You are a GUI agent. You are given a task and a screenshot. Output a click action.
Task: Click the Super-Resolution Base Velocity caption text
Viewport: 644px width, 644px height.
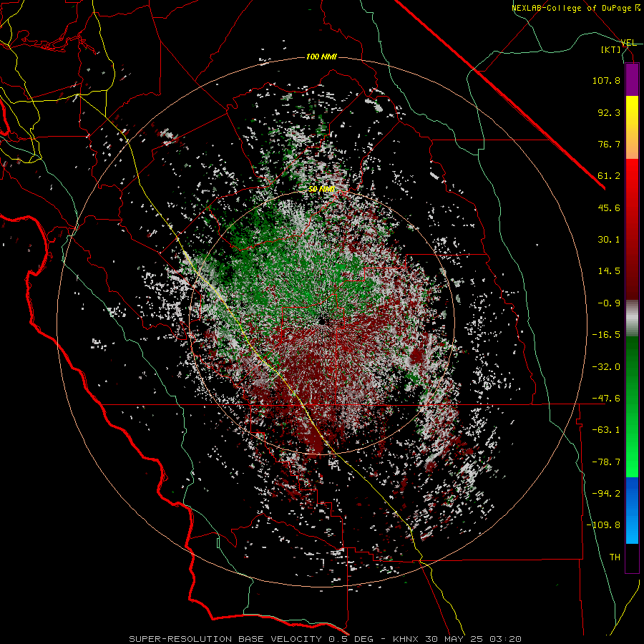pyautogui.click(x=326, y=639)
